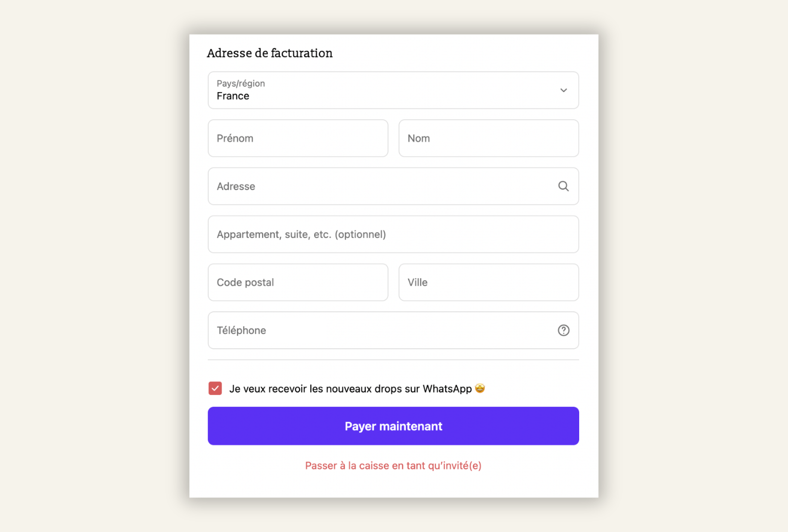Click the address search magnifier icon
788x532 pixels.
click(563, 186)
